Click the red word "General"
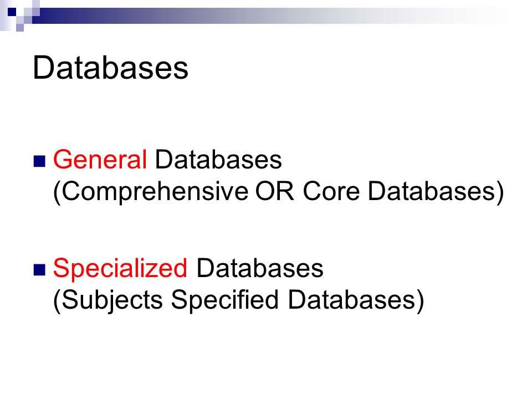532x399 pixels. pos(100,159)
